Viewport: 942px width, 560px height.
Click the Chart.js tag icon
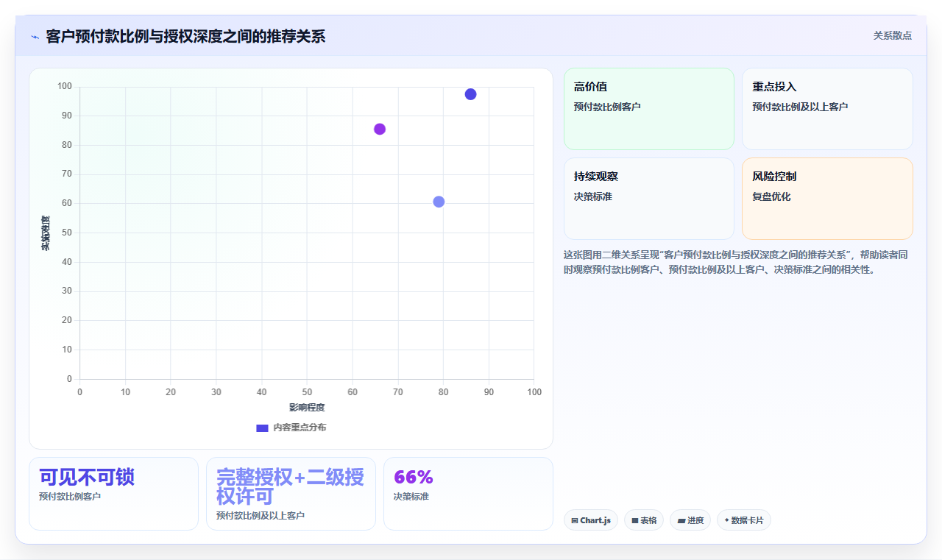(x=575, y=520)
